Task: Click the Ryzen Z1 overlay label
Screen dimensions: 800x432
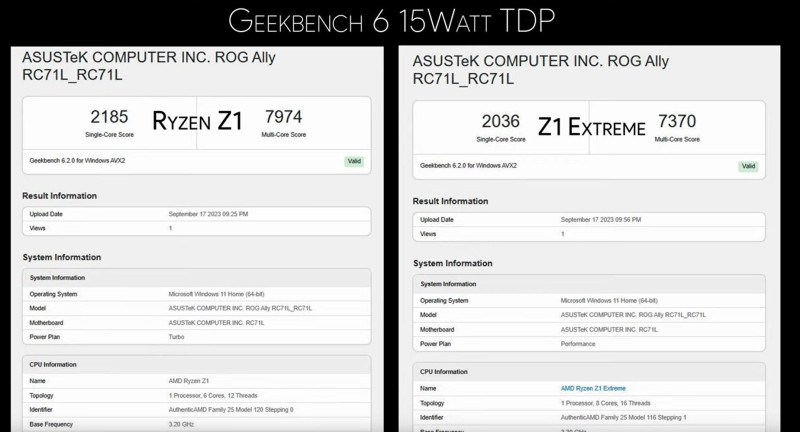Action: [x=197, y=121]
